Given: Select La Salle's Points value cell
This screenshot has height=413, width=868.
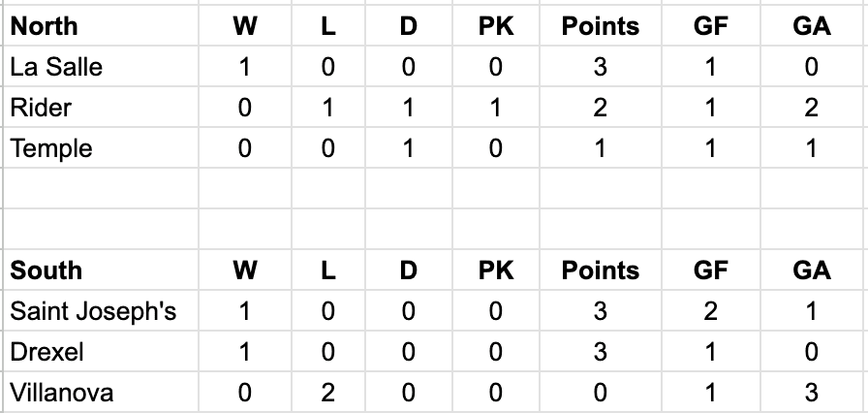Looking at the screenshot, I should click(600, 67).
